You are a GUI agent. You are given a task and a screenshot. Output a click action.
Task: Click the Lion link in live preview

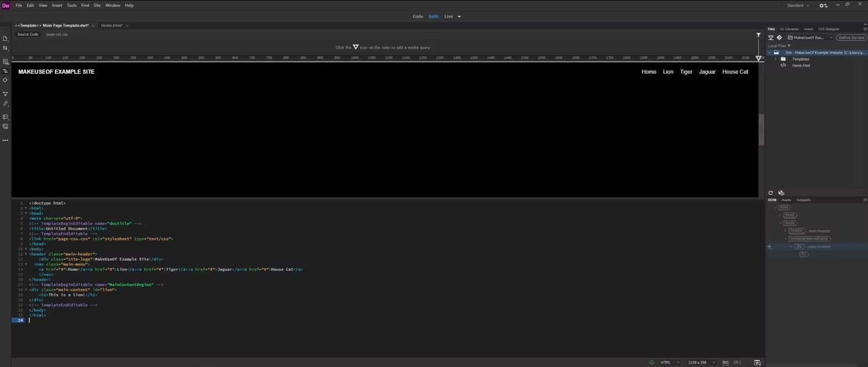coord(668,72)
